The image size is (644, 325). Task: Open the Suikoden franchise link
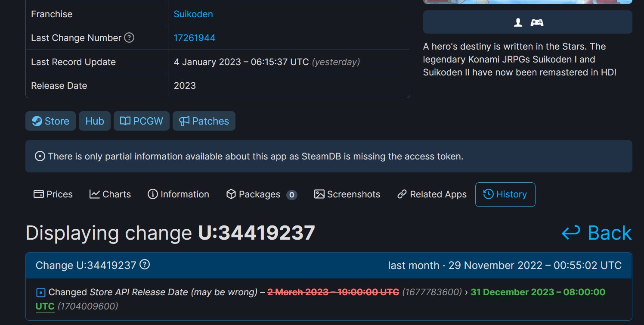pyautogui.click(x=193, y=14)
